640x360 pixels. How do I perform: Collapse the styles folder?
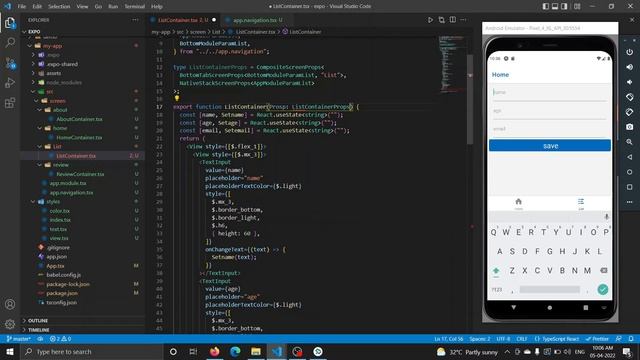pyautogui.click(x=82, y=202)
